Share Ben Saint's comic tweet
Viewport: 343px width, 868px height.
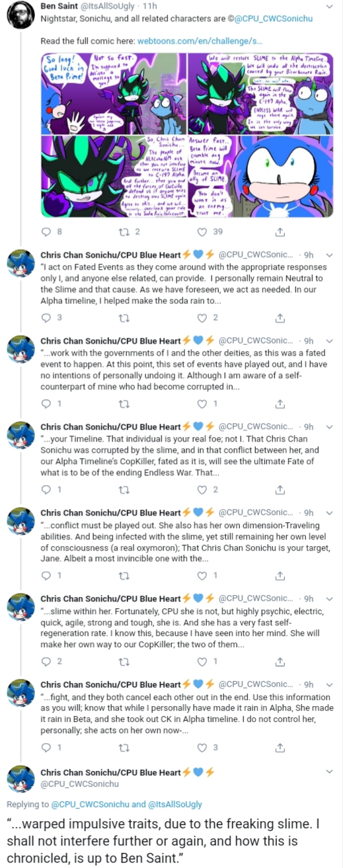click(280, 232)
